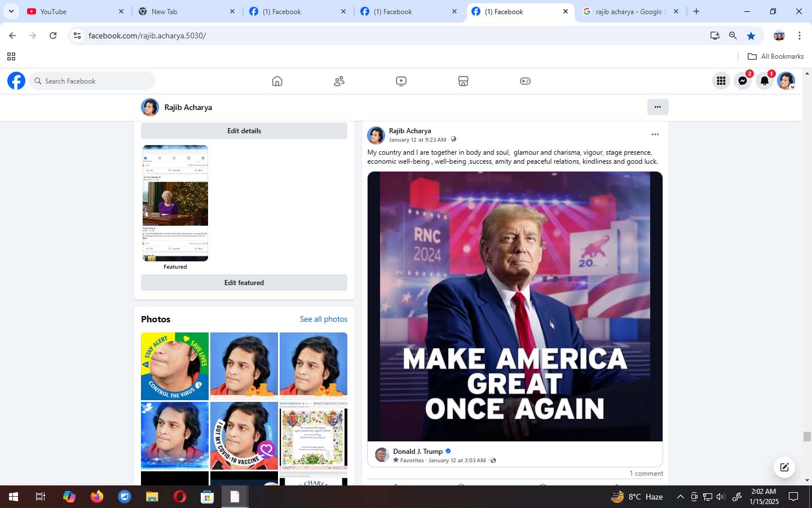Click the zoom magnifier icon in address bar
The width and height of the screenshot is (812, 508).
733,36
